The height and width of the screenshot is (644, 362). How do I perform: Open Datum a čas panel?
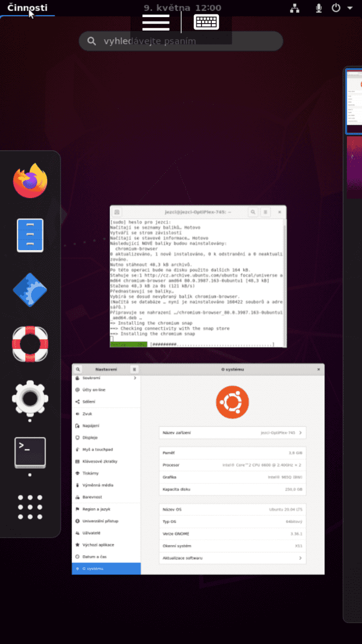106,557
